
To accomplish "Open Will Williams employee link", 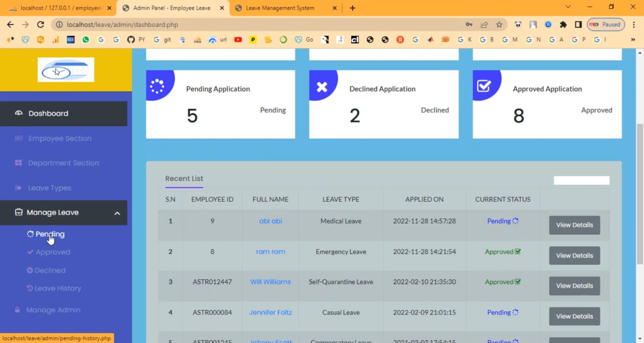I will (x=270, y=282).
